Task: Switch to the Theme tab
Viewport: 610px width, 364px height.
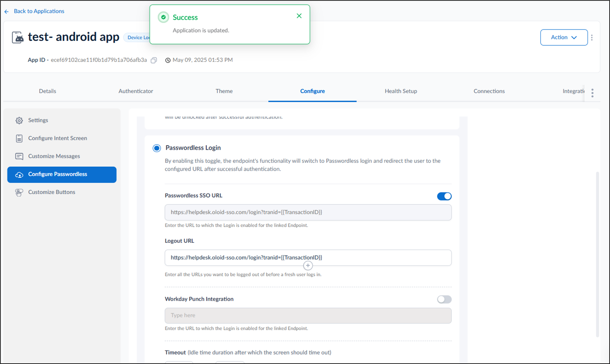Action: [x=224, y=91]
